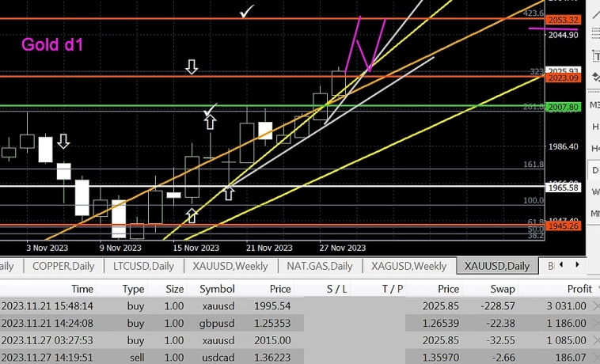The height and width of the screenshot is (364, 600).
Task: Toggle the MN monthly timeframe button
Action: pos(594,214)
